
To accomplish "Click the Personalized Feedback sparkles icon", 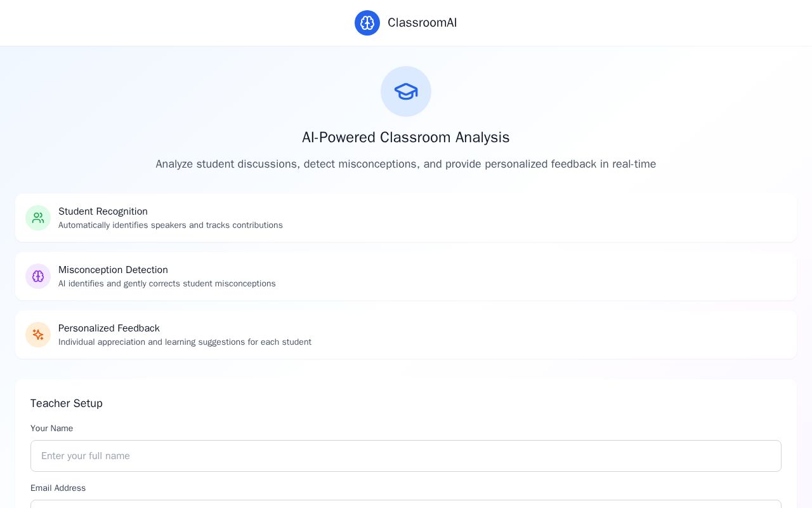I will pyautogui.click(x=38, y=335).
